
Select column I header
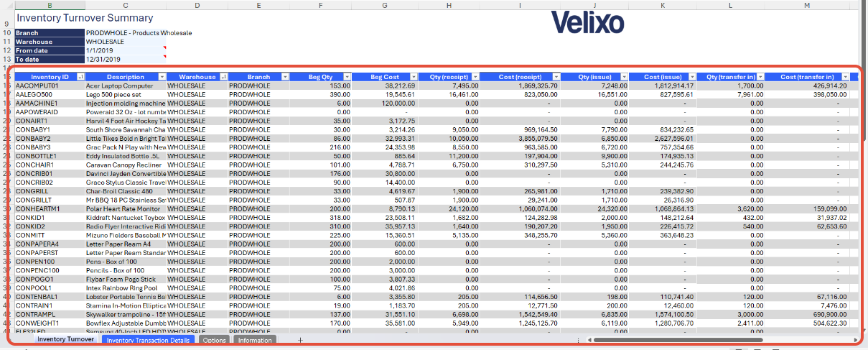click(x=520, y=5)
